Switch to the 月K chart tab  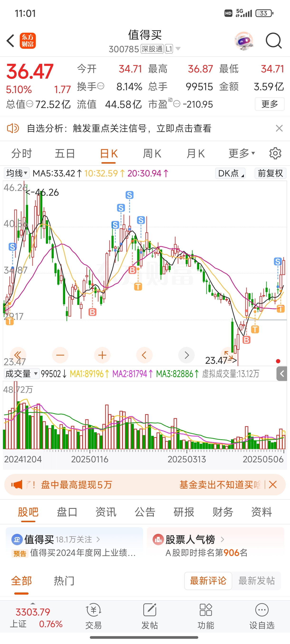[196, 153]
